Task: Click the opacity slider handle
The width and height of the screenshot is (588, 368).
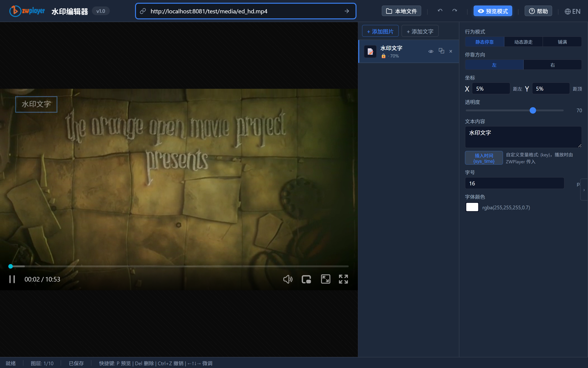Action: [x=533, y=110]
